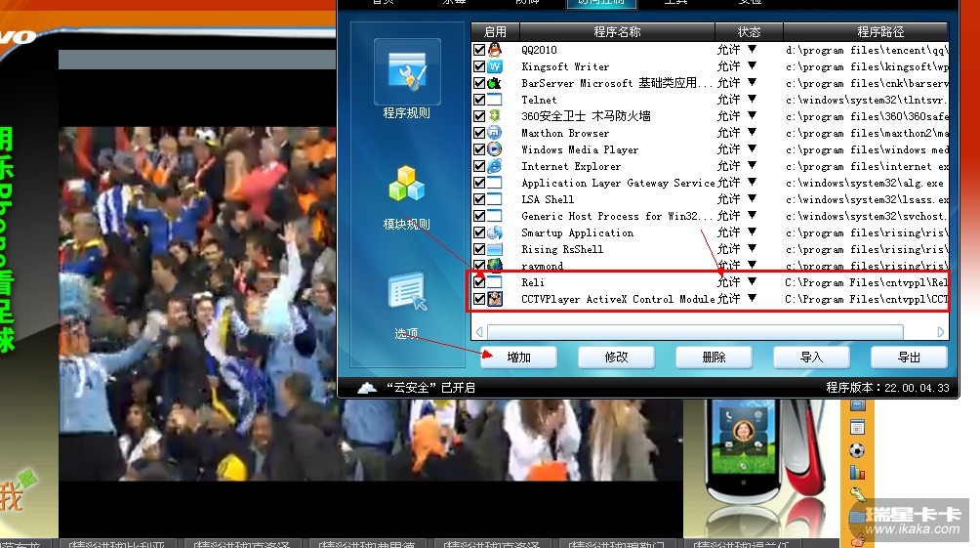Toggle CCTVPlayer ActiveX enable checkbox
The image size is (980, 548).
tap(479, 298)
